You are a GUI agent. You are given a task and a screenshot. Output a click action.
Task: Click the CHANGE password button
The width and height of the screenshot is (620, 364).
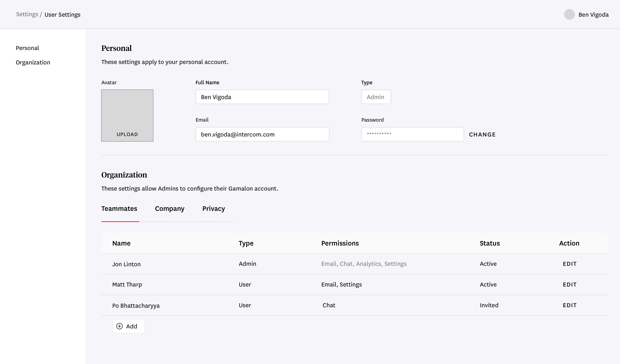(482, 135)
